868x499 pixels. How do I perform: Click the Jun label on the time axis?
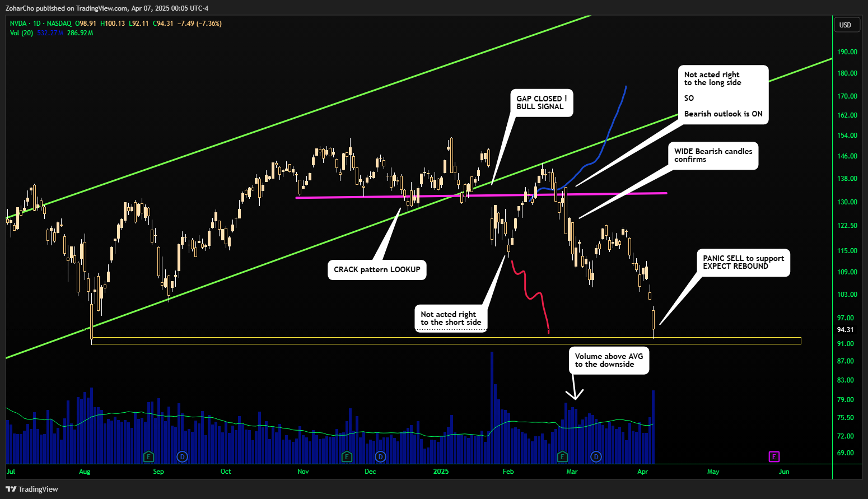(784, 472)
